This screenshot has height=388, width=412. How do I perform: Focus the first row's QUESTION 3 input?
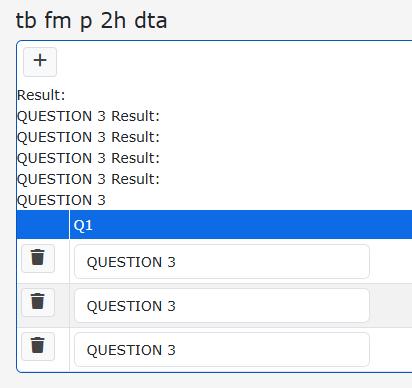222,262
